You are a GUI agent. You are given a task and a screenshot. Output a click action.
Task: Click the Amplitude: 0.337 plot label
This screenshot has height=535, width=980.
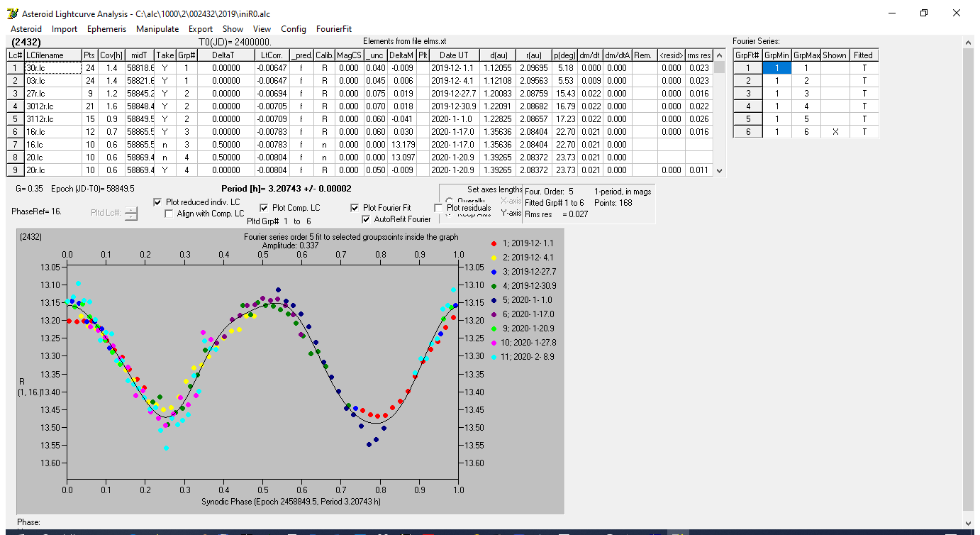coord(291,245)
